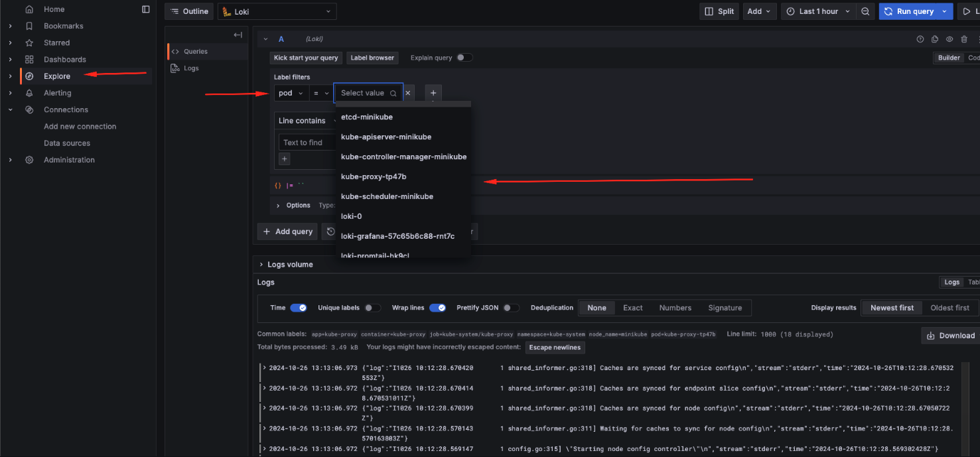This screenshot has height=457, width=980.
Task: Choose etcd-minikube from value list
Action: point(403,117)
